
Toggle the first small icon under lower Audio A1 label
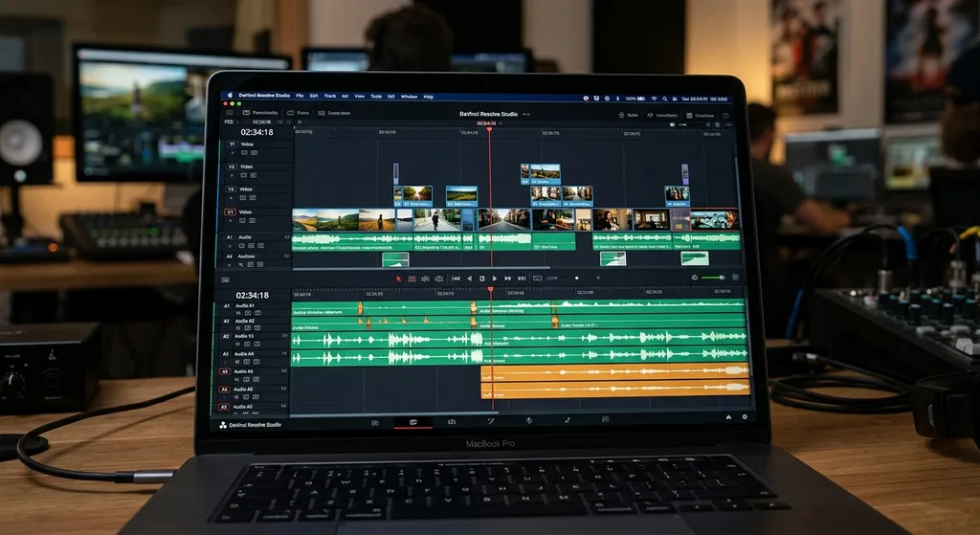point(238,313)
